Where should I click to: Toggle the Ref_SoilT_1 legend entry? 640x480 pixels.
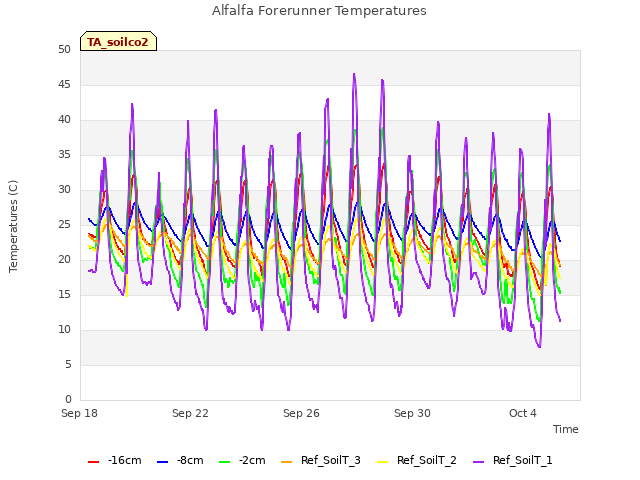tap(513, 461)
